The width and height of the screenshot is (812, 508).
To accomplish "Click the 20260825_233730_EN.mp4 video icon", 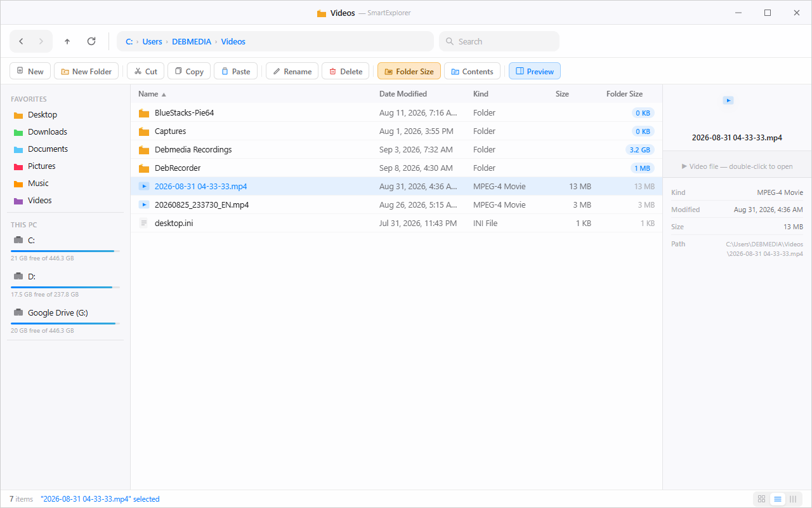I will point(144,205).
